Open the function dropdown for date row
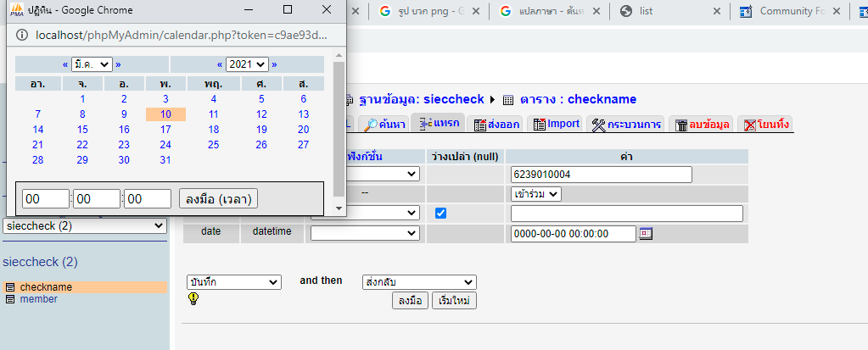Viewport: 868px width, 350px height. coord(365,233)
